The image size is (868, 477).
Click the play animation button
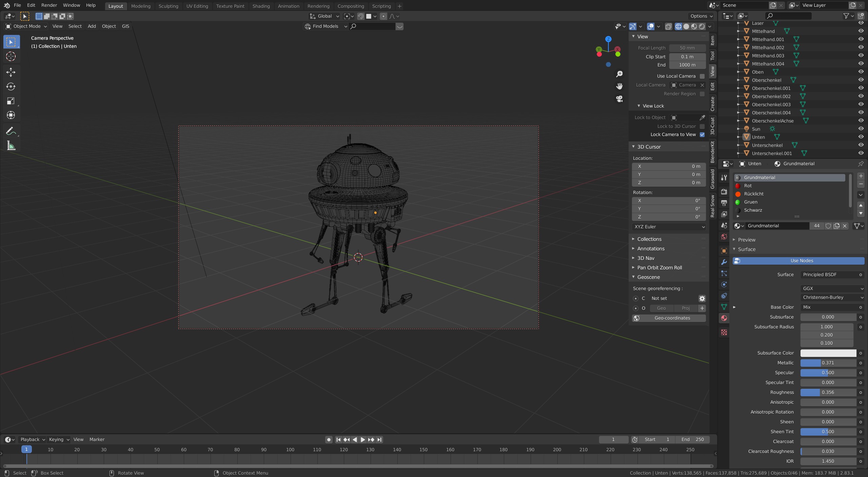tap(363, 440)
